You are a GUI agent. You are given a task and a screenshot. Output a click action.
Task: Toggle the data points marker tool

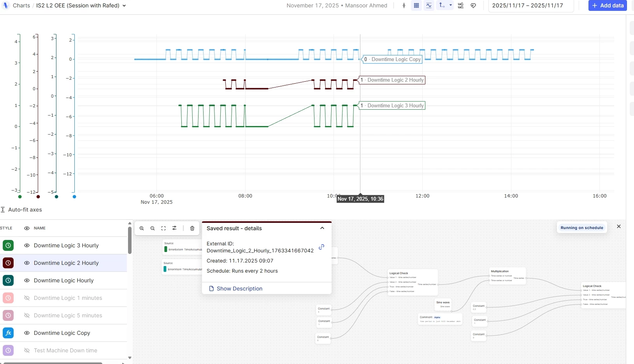tap(404, 5)
